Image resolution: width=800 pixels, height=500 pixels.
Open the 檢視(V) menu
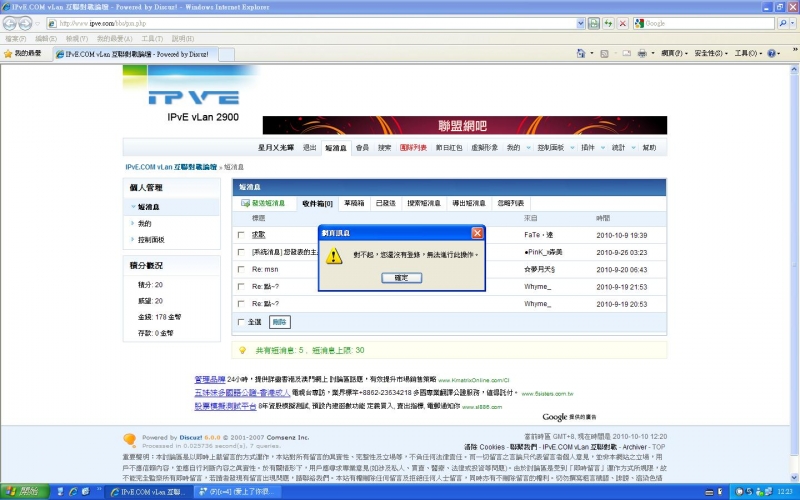pyautogui.click(x=77, y=39)
